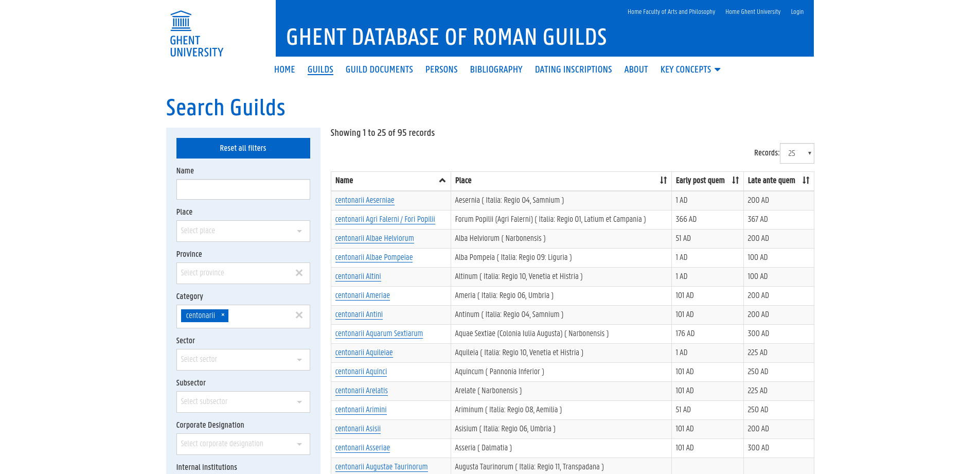Remove the centonarii category tag

[223, 315]
